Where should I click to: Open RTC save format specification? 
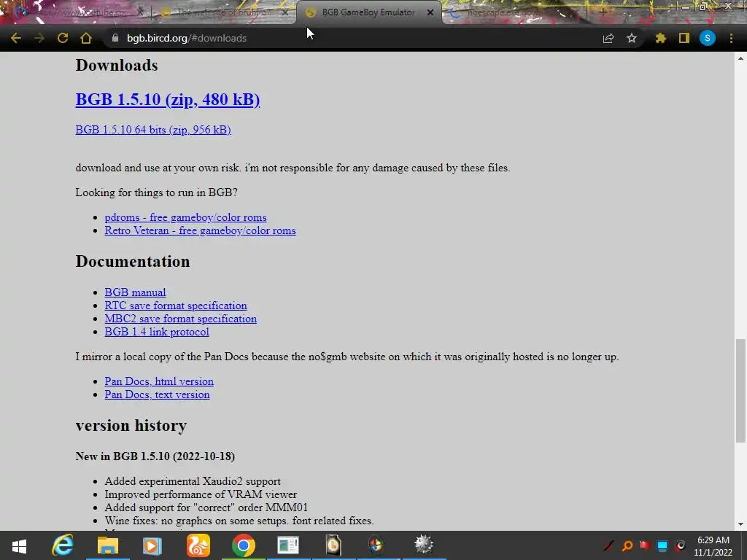tap(176, 306)
